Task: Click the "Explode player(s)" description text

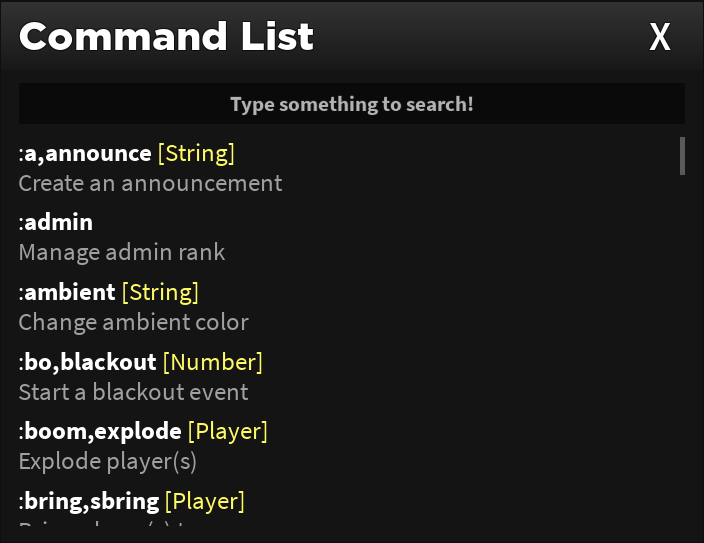Action: [107, 461]
